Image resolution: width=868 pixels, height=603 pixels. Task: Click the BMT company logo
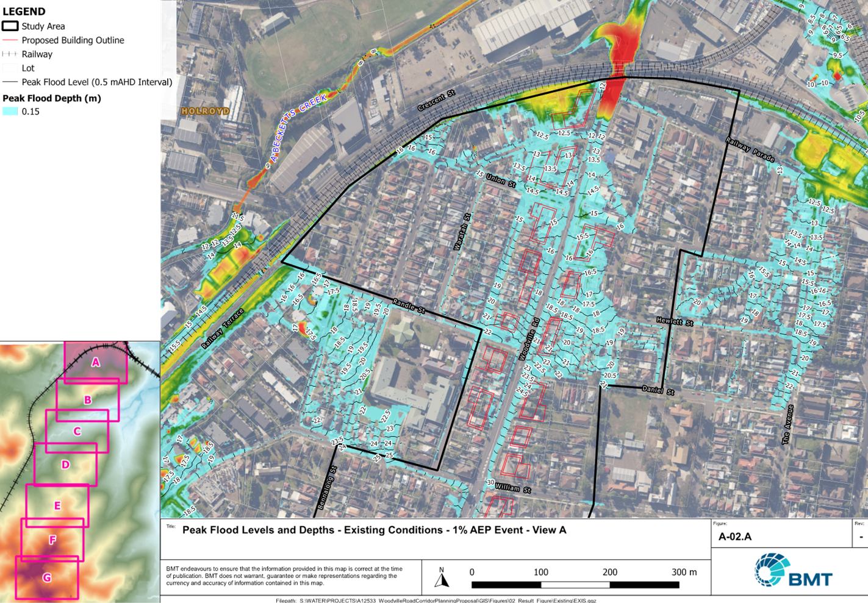(793, 571)
